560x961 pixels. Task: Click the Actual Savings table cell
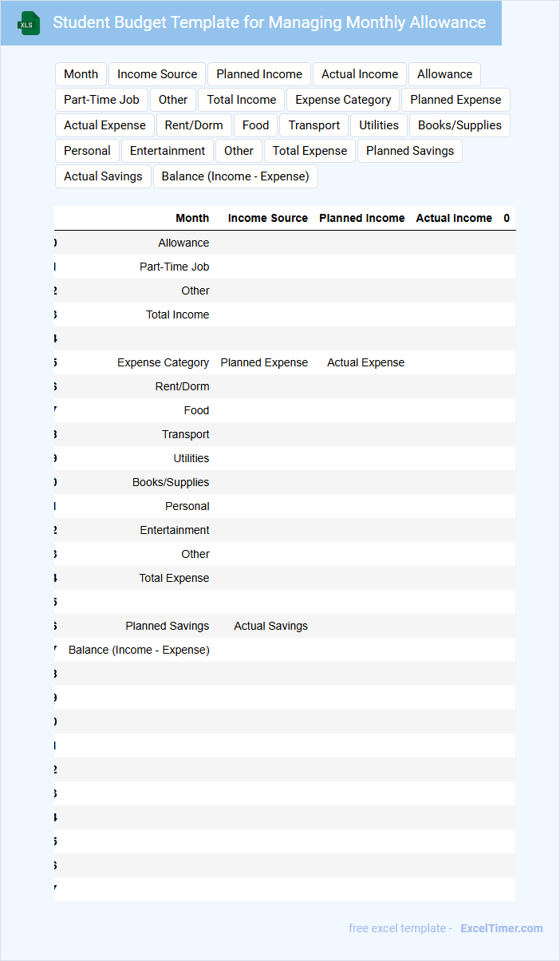click(x=270, y=626)
